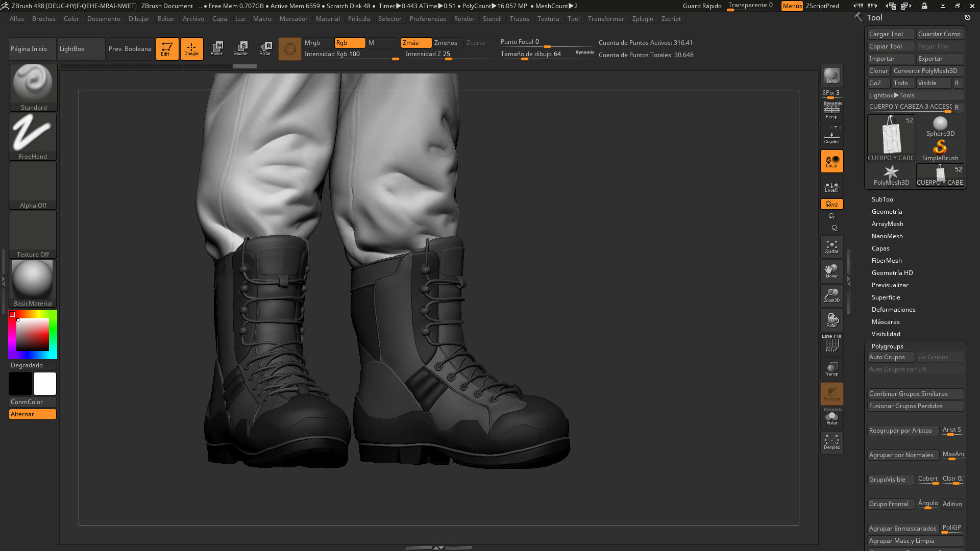This screenshot has height=551, width=980.
Task: Select the Rotar rotate tool in the top shelf
Action: (265, 49)
